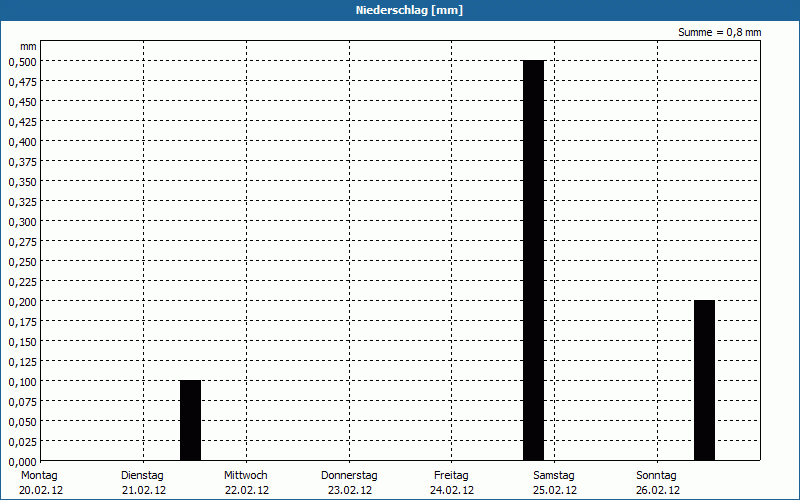Click the Montag day label
Image resolution: width=800 pixels, height=500 pixels.
(x=39, y=475)
